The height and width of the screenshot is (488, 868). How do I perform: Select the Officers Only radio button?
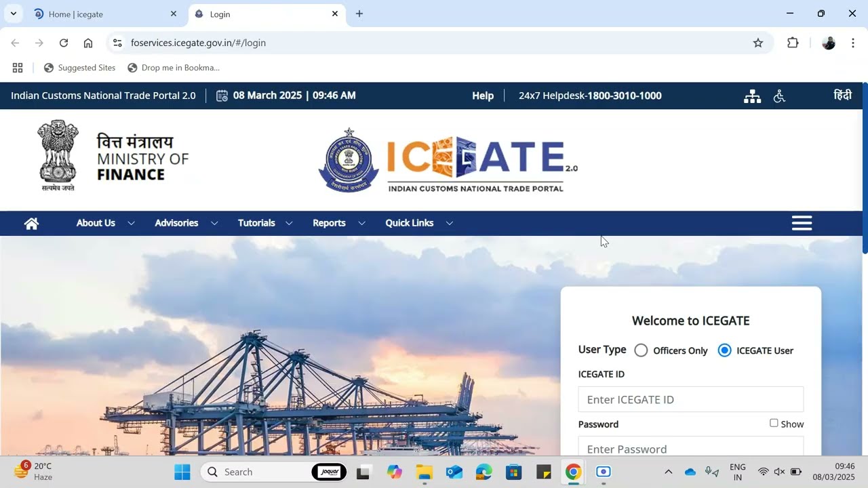click(641, 350)
